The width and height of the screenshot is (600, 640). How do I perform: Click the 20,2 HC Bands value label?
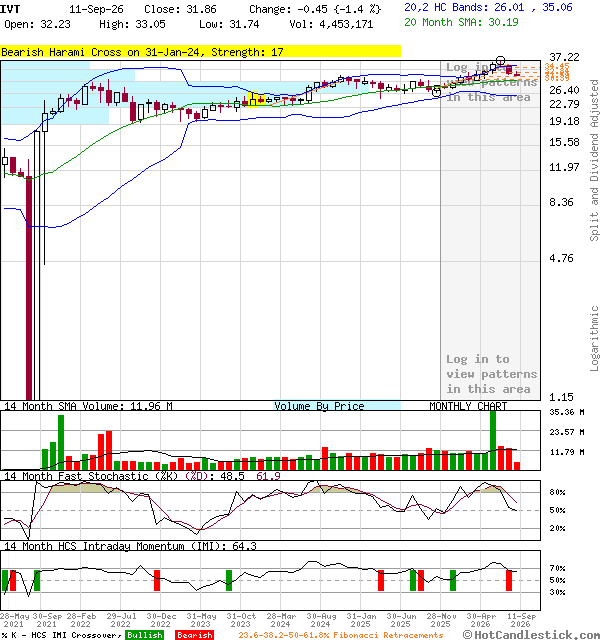click(x=488, y=7)
